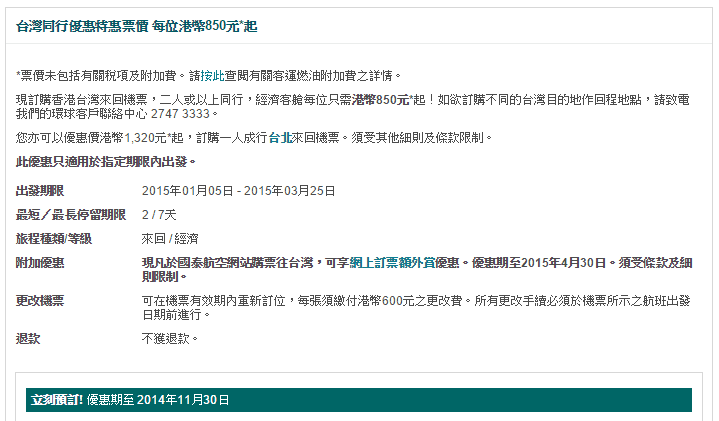Image resolution: width=719 pixels, height=421 pixels.
Task: Click the 不獲退款 refund policy text
Action: point(169,339)
